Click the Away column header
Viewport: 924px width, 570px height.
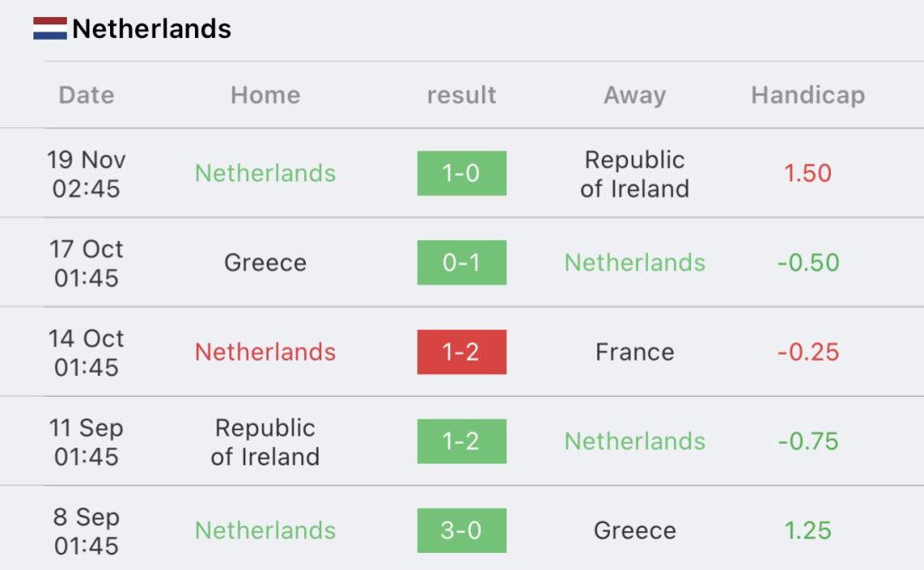pos(634,95)
